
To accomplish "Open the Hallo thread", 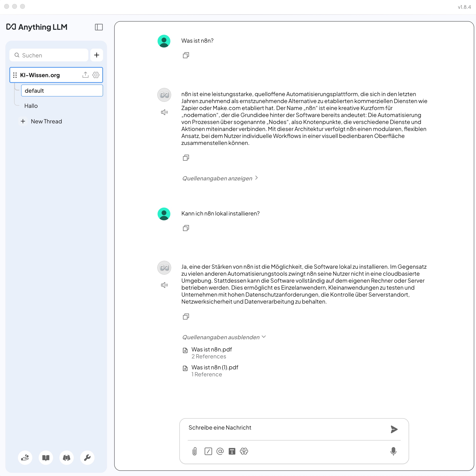I will 31,106.
